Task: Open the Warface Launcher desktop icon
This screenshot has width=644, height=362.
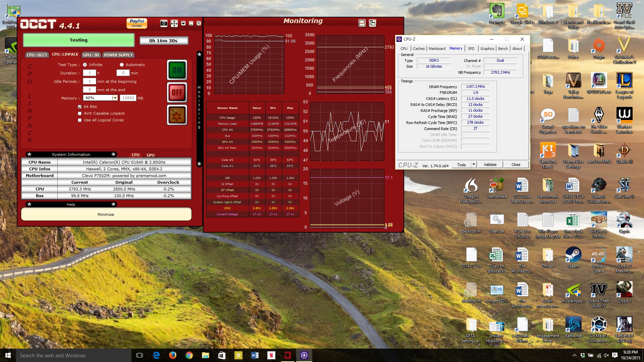Action: pos(624,121)
